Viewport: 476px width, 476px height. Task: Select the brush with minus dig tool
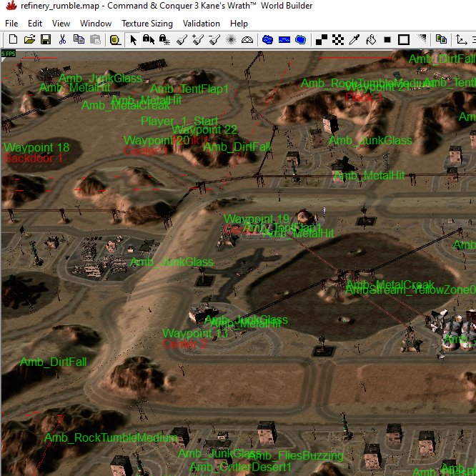click(x=214, y=40)
